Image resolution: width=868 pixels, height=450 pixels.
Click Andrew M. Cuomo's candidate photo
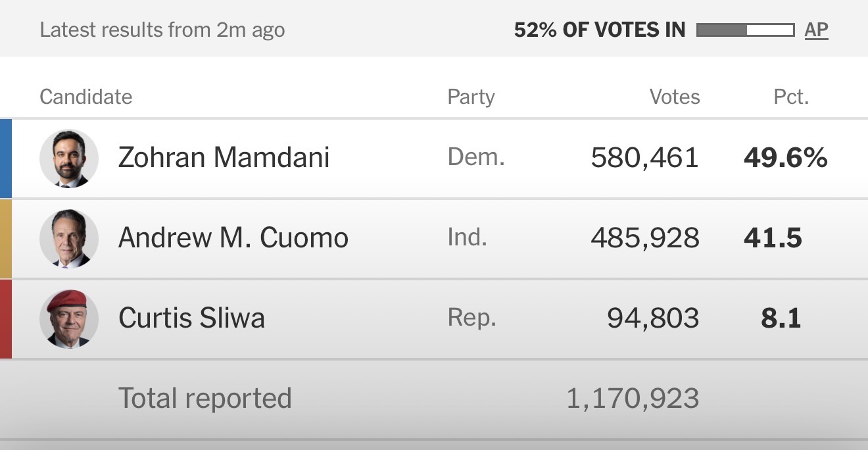click(x=69, y=238)
